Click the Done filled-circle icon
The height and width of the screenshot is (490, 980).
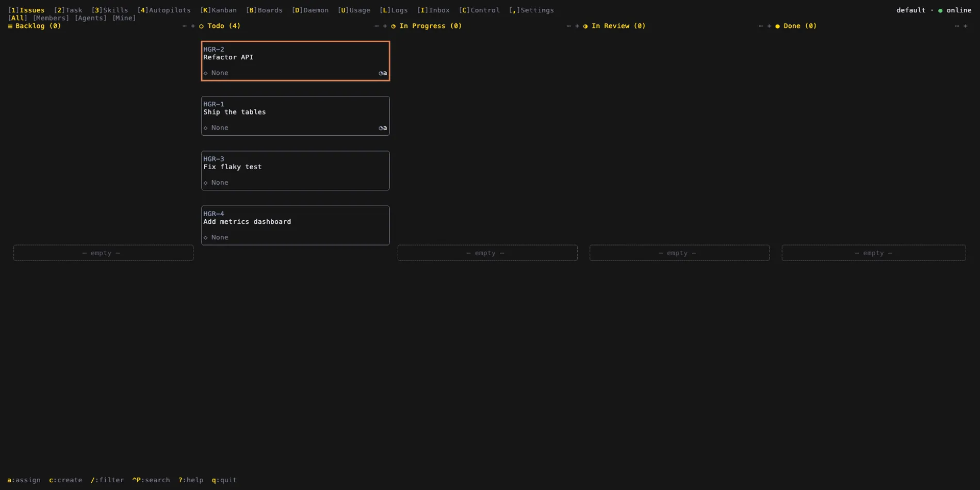[x=778, y=26]
